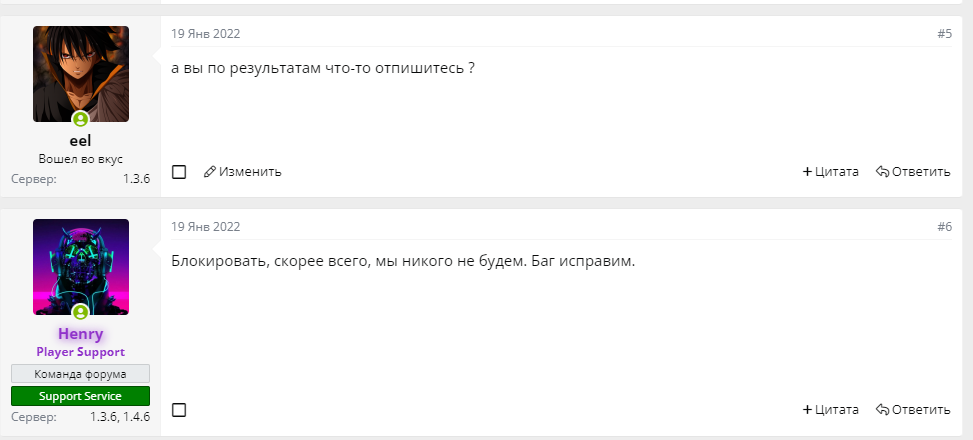The width and height of the screenshot is (973, 440).
Task: Click Ответить text in post #6
Action: pyautogui.click(x=921, y=410)
